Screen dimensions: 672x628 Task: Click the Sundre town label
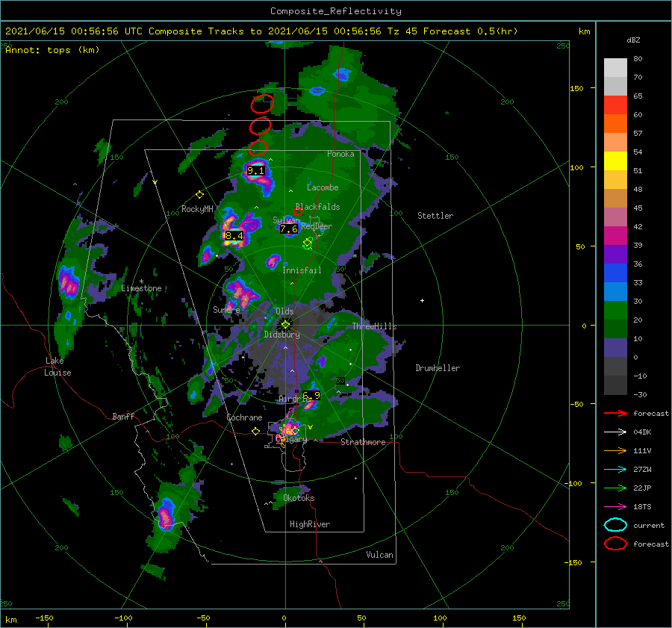coord(226,309)
